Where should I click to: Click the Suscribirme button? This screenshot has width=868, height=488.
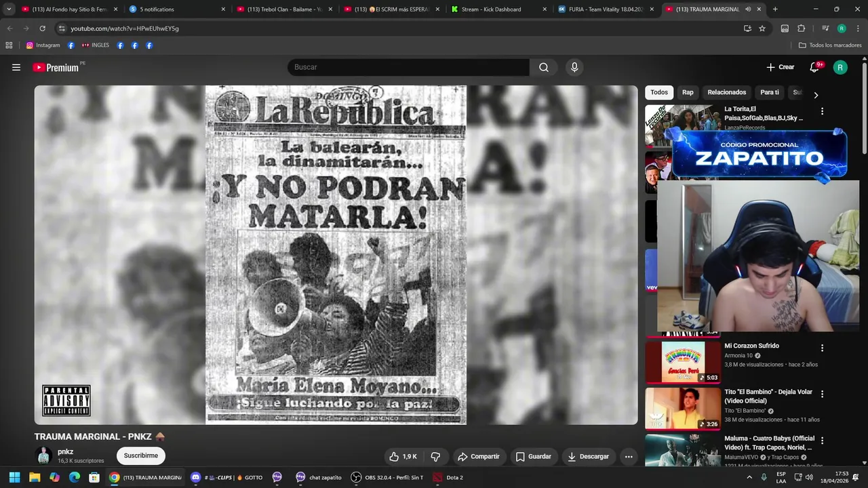click(x=141, y=456)
